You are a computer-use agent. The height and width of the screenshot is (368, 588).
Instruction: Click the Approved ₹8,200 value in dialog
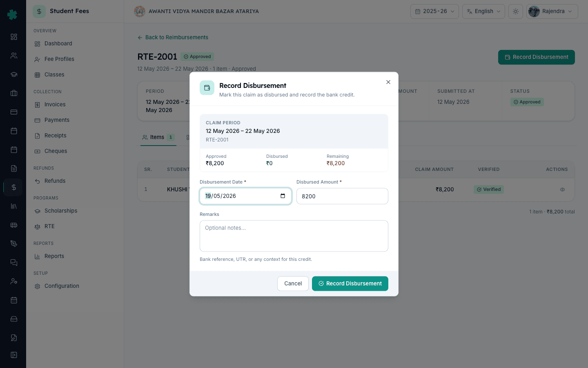[x=215, y=163]
